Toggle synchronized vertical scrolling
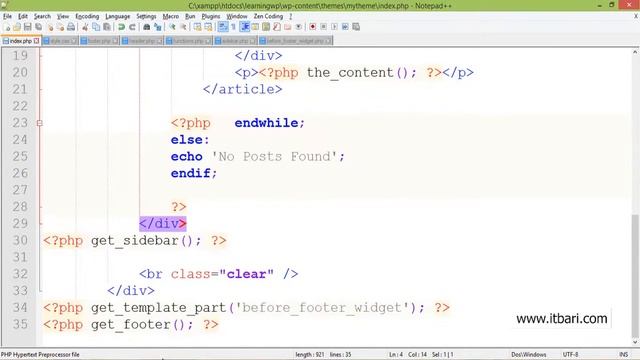 pos(198,27)
